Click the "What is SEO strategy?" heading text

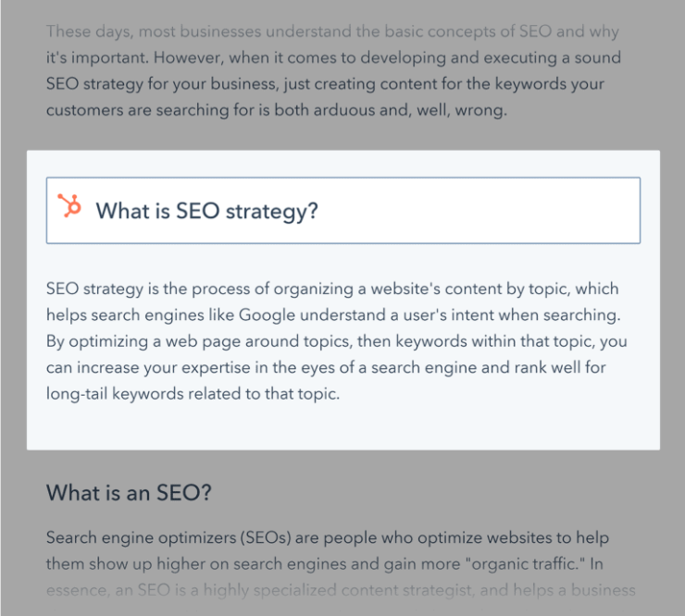pos(206,211)
